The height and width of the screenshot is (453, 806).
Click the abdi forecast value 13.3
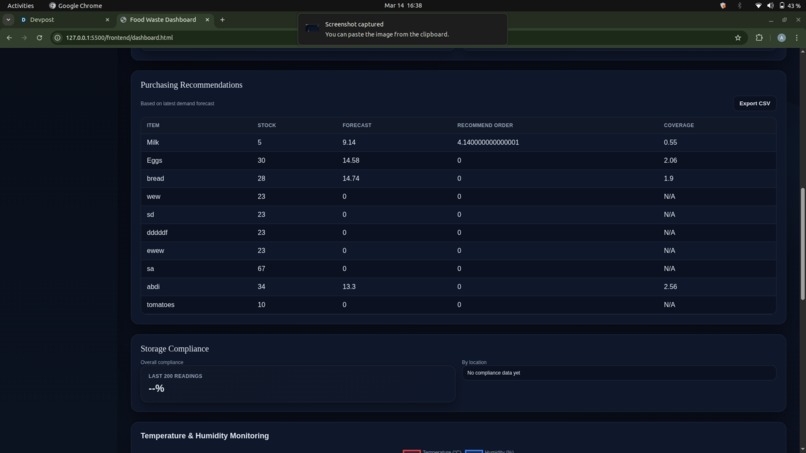click(349, 286)
